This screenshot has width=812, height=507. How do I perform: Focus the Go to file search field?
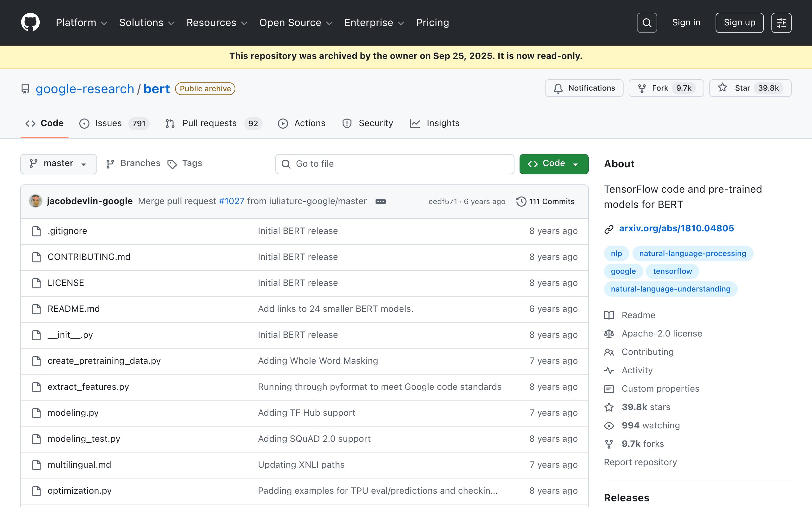[x=395, y=164]
